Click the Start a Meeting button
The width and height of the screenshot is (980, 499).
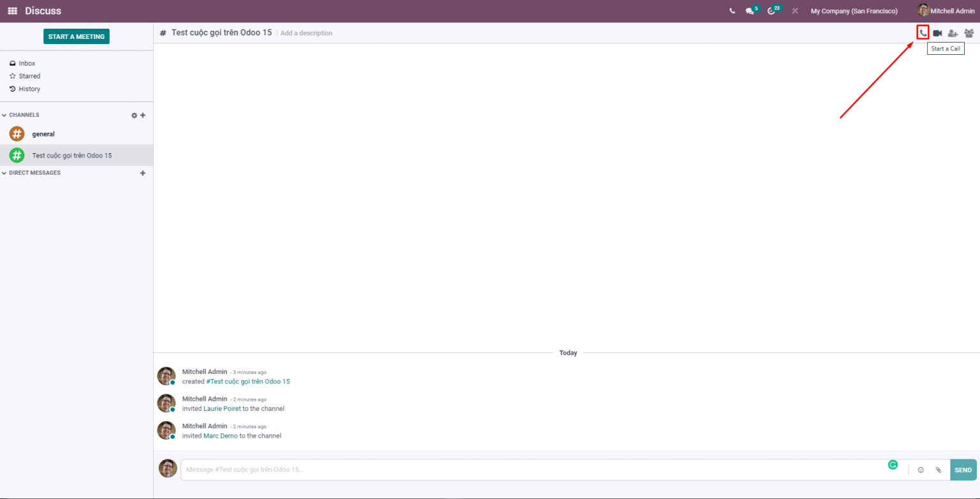77,36
